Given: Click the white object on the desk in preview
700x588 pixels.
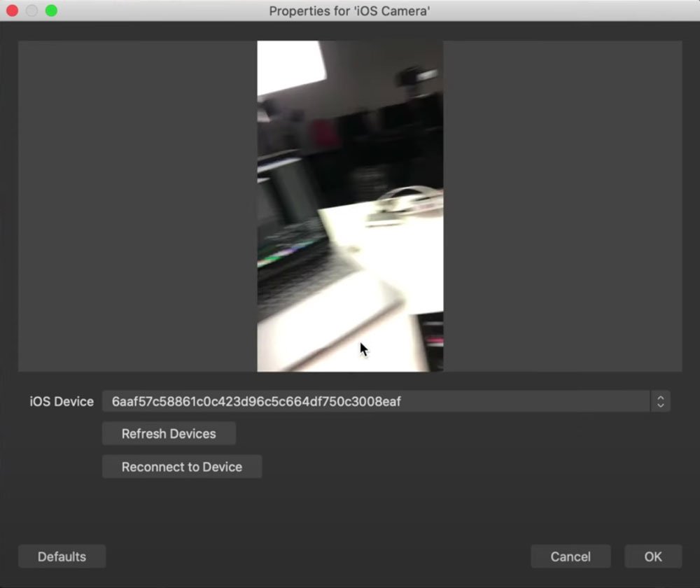Looking at the screenshot, I should [412, 199].
